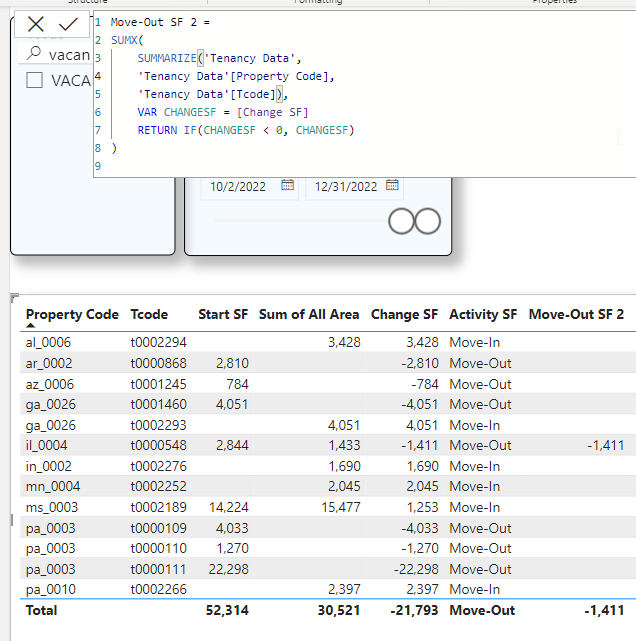Click Move-Out SF 2 value -1,411 in il_0004 row
Viewport: 636px width, 641px height.
(606, 445)
